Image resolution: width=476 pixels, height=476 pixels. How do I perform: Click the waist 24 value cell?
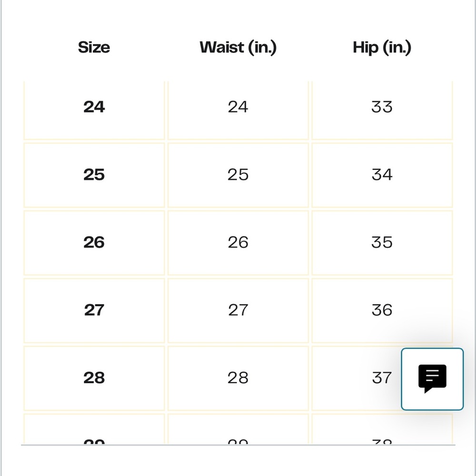(x=238, y=109)
